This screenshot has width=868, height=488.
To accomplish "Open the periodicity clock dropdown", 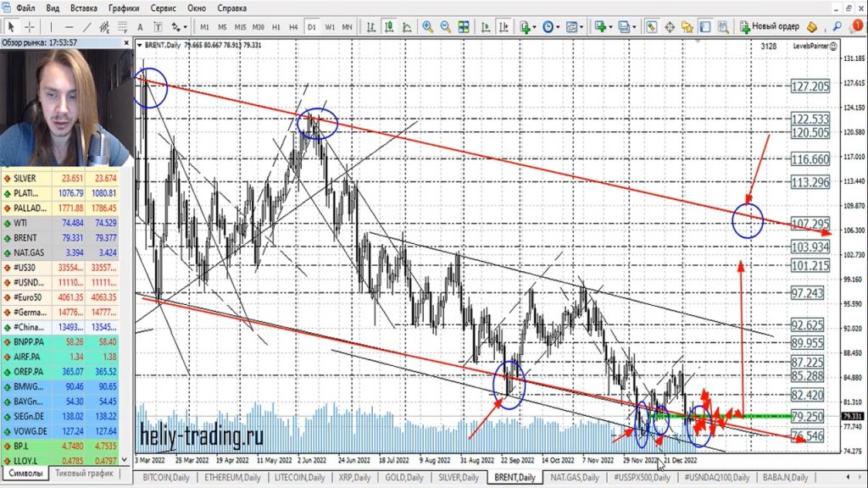I will tap(549, 26).
